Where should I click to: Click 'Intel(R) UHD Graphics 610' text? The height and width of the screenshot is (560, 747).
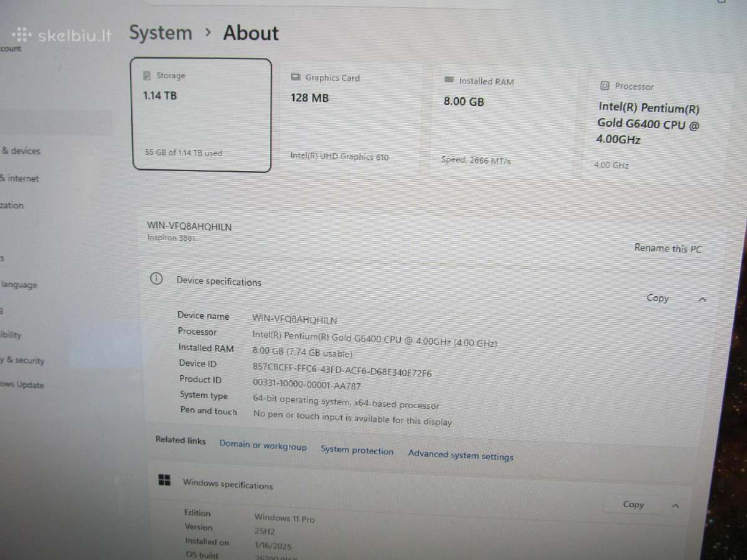(x=339, y=156)
